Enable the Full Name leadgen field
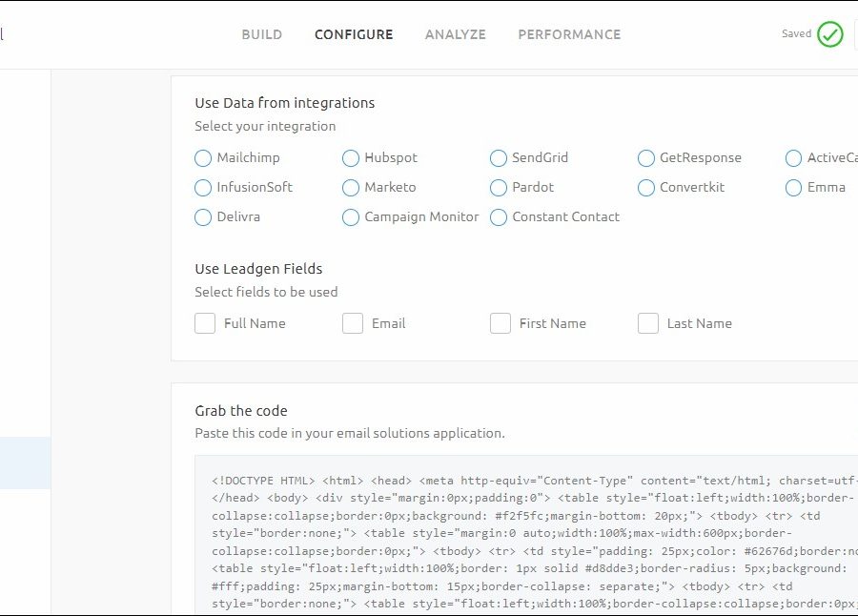The width and height of the screenshot is (858, 616). coord(205,323)
